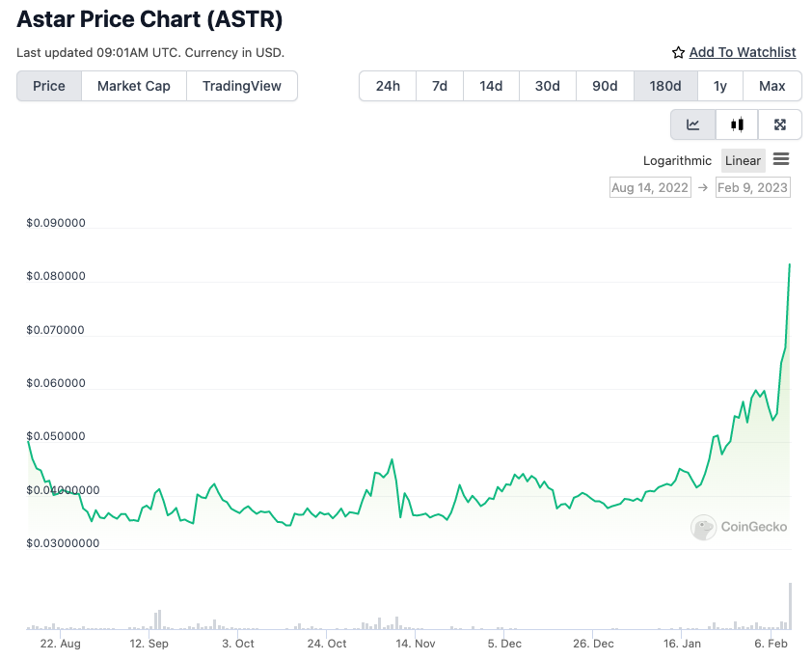
Task: Click the 6. Feb date label
Action: pyautogui.click(x=771, y=644)
